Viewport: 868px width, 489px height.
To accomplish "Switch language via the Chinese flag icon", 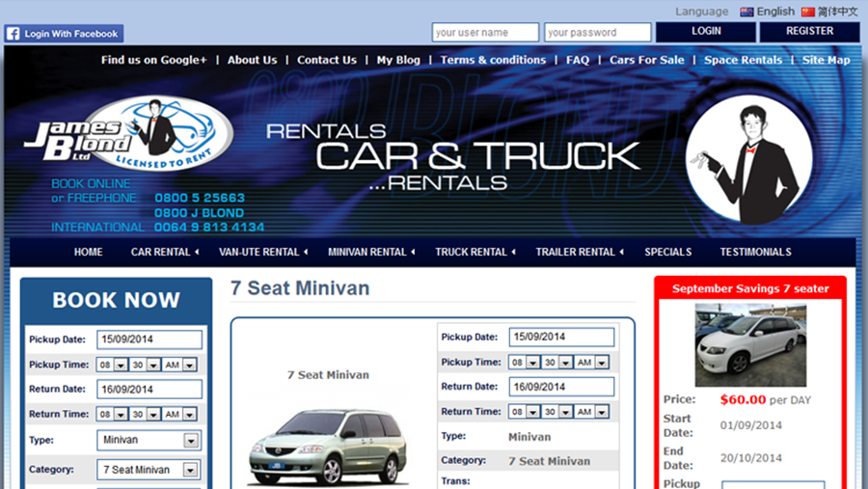I will point(807,12).
